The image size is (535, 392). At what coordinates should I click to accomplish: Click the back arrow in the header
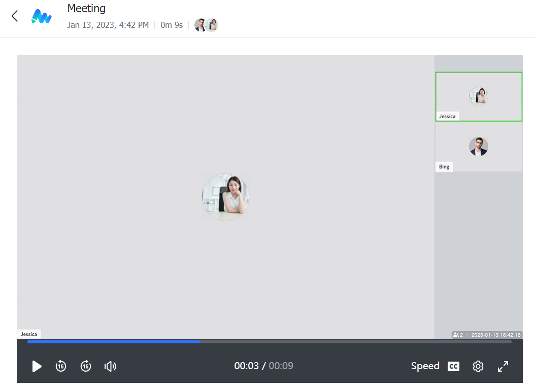click(x=15, y=16)
